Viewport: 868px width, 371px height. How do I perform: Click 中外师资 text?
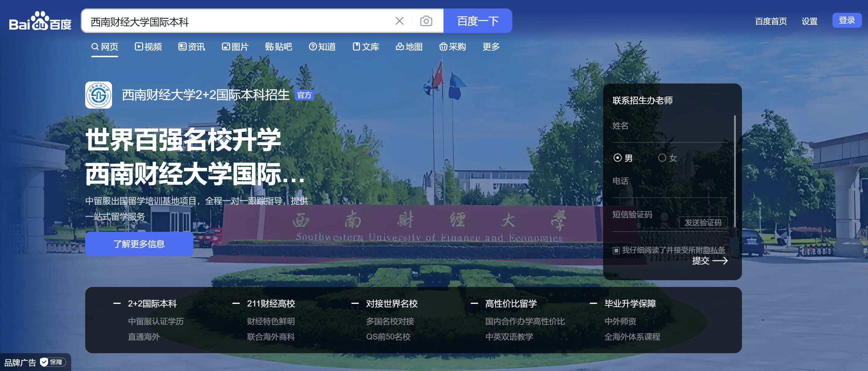coord(620,321)
